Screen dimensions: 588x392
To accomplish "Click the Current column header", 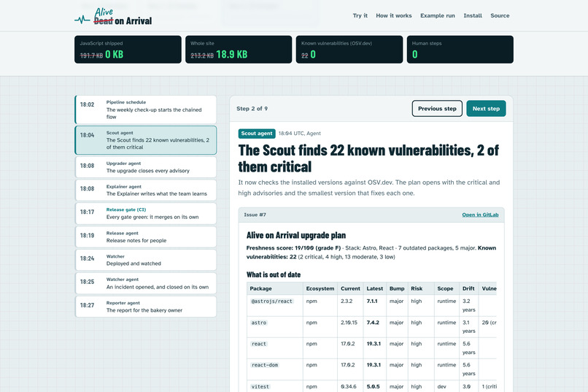I will point(350,288).
